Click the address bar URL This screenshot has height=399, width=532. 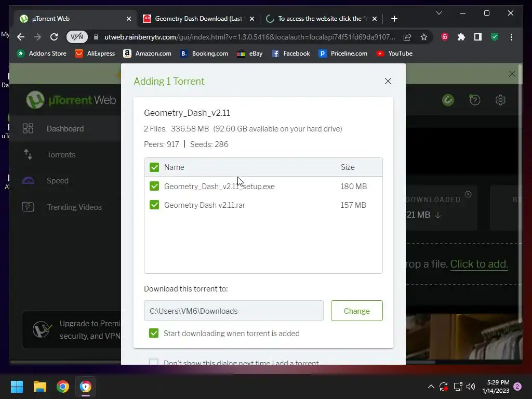pyautogui.click(x=249, y=37)
